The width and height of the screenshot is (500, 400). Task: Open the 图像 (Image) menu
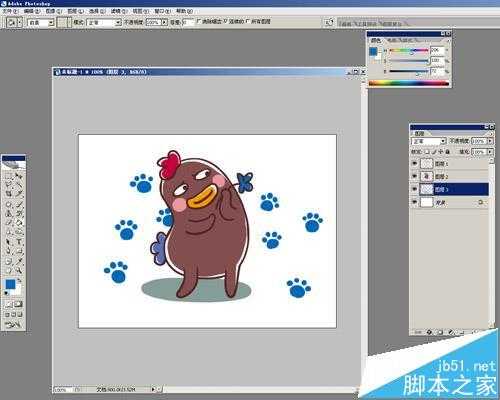(54, 11)
